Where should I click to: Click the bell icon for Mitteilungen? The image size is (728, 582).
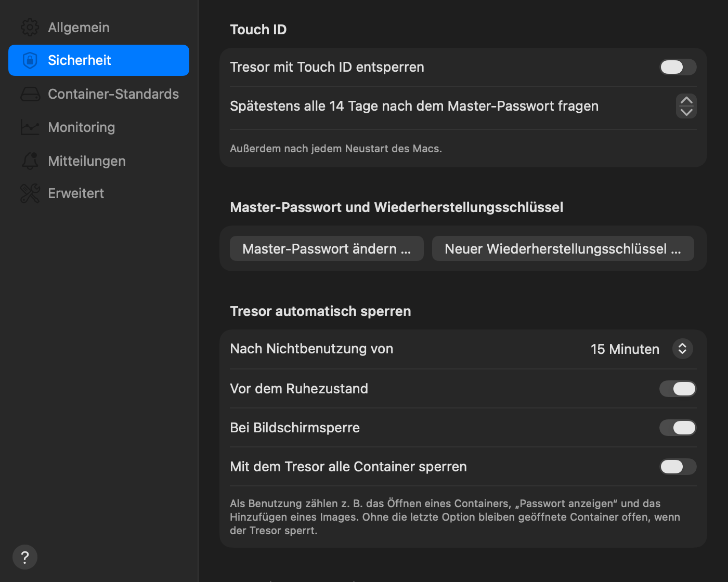tap(30, 161)
